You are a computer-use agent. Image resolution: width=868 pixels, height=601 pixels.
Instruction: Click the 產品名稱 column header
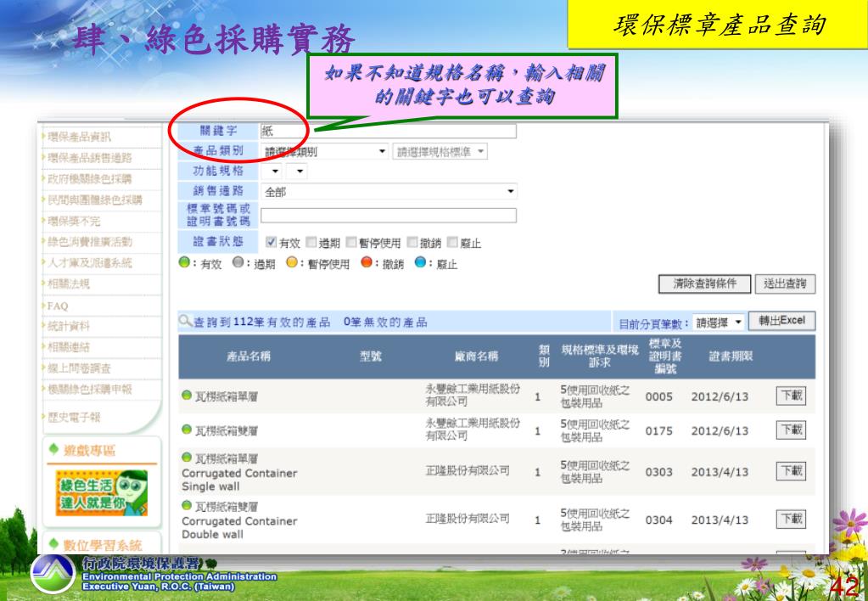(249, 357)
